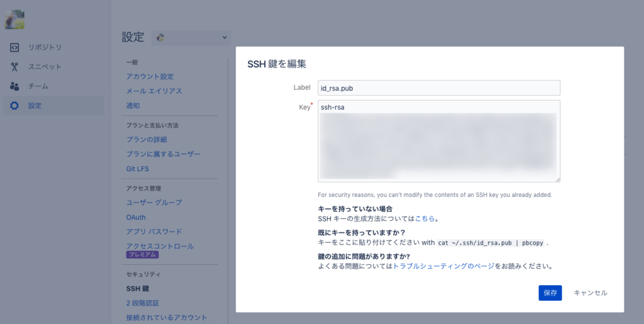Screen dimensions: 644x324
Task: Select Git LFS settings item
Action: click(x=137, y=169)
